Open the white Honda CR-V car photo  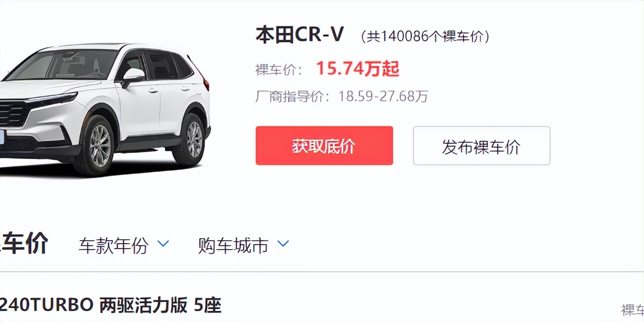tap(105, 109)
